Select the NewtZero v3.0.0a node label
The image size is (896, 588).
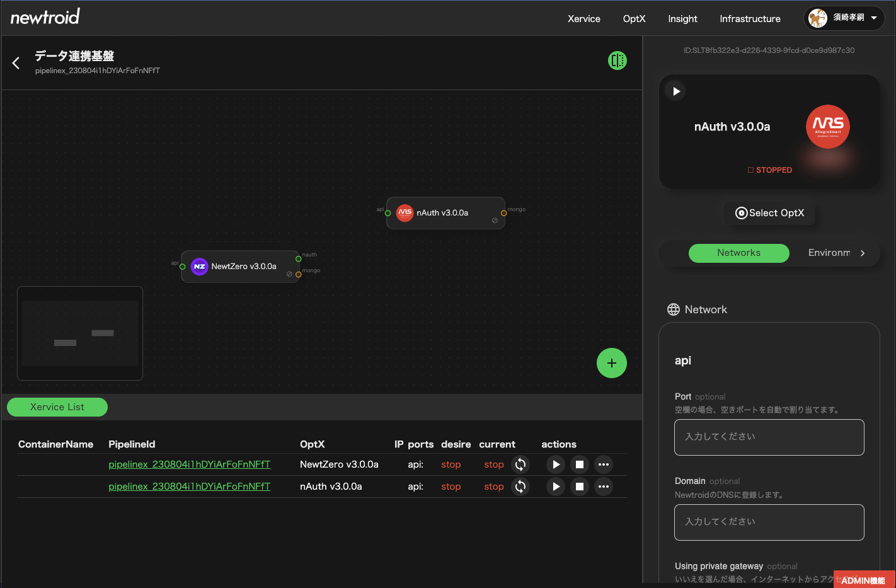(244, 267)
